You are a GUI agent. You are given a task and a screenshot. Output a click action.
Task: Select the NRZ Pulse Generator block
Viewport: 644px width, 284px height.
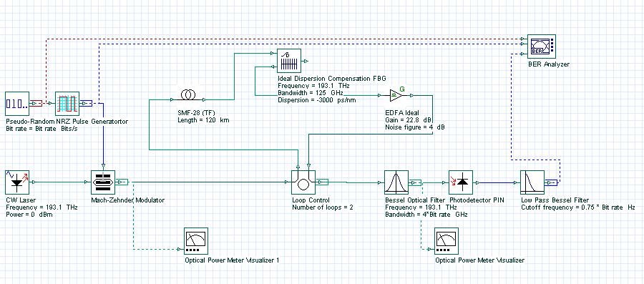[x=67, y=104]
